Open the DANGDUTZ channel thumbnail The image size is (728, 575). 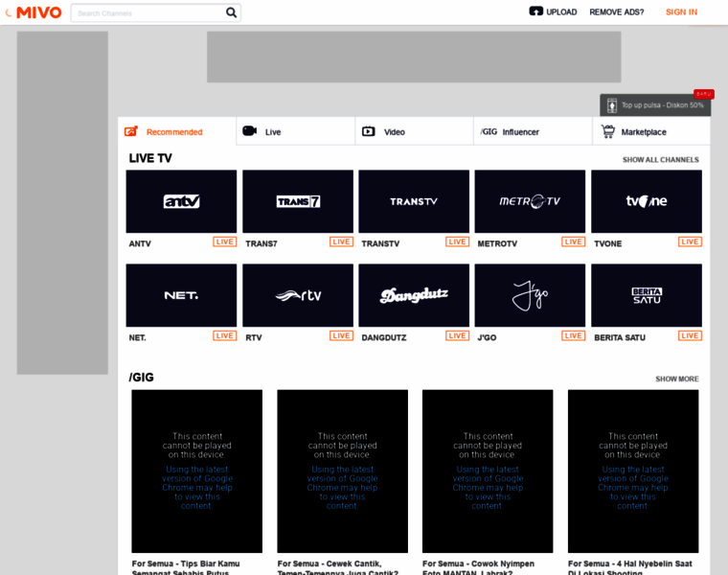pos(414,295)
